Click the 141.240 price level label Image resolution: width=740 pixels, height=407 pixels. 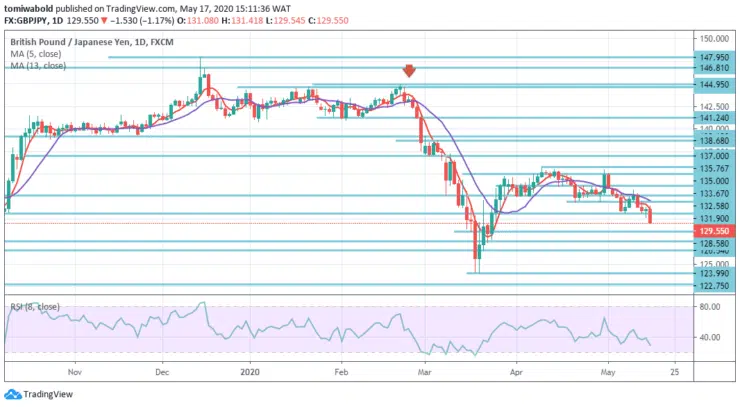coord(712,117)
